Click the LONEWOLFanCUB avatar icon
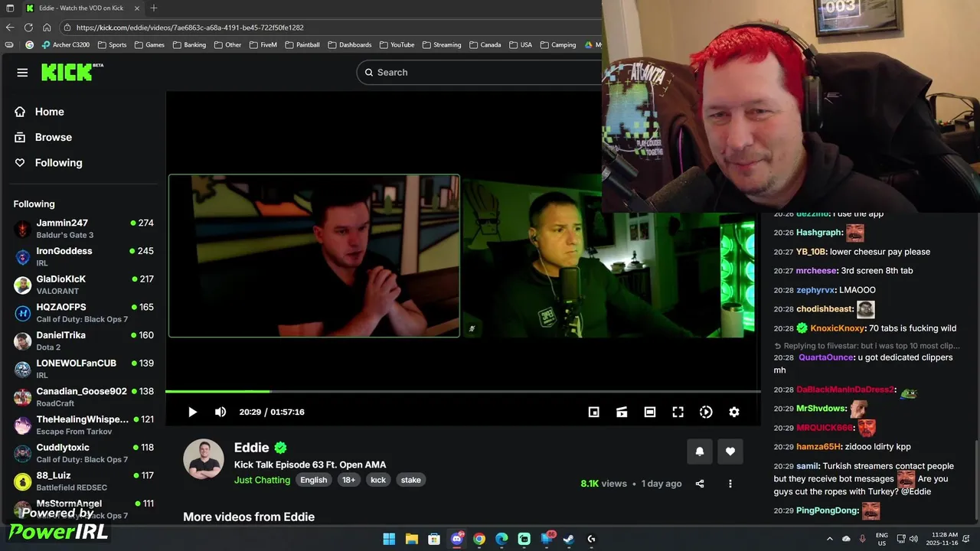The width and height of the screenshot is (980, 551). (x=23, y=370)
